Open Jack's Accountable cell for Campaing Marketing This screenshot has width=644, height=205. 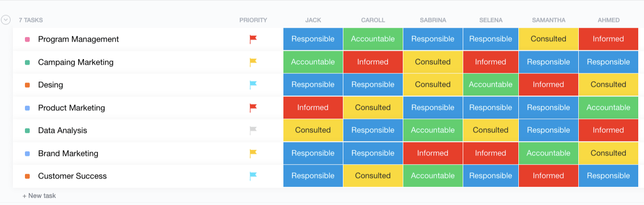point(313,62)
